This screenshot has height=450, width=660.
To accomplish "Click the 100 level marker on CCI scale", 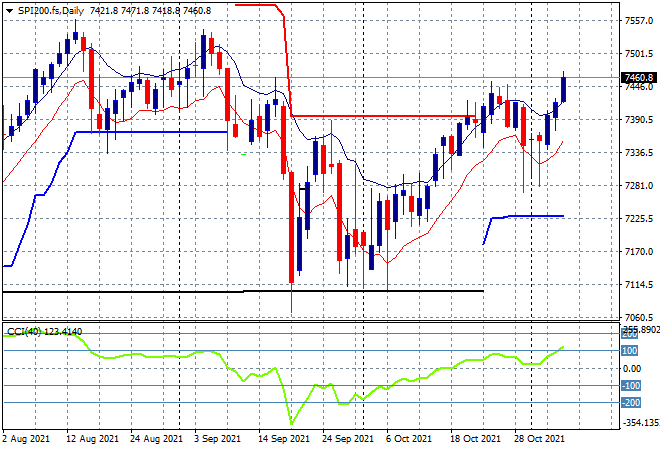I will [x=629, y=351].
